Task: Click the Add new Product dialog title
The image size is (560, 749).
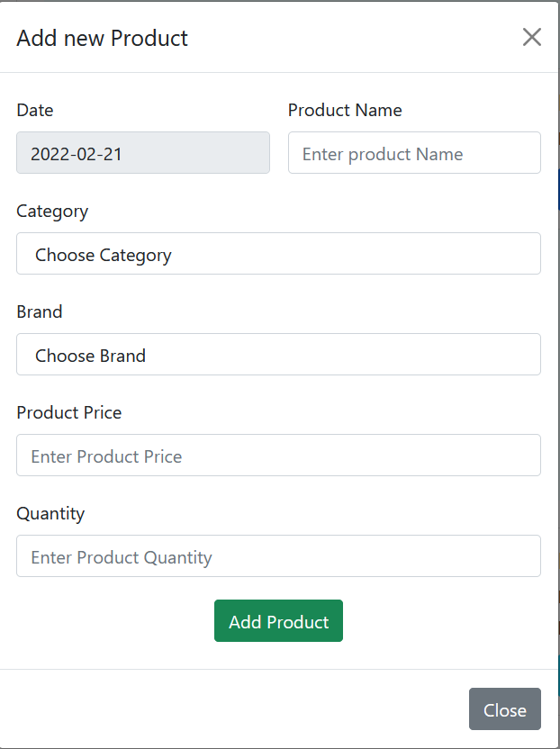Action: click(103, 38)
